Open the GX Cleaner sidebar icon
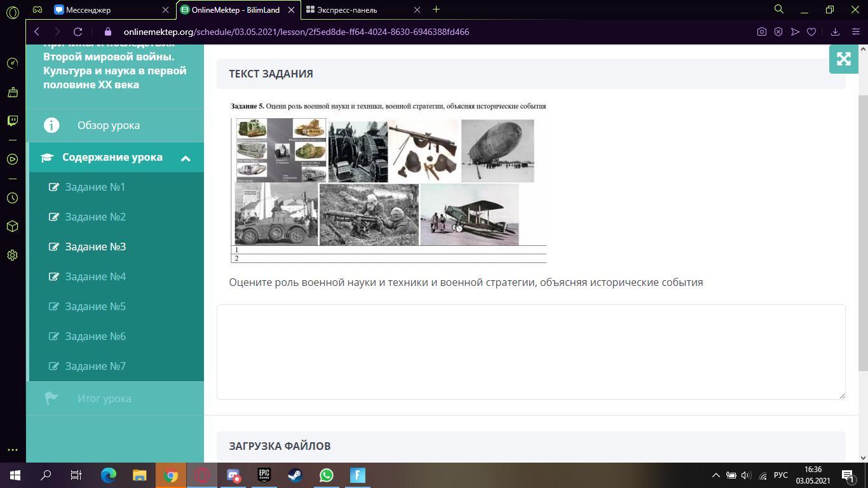The height and width of the screenshot is (488, 868). coord(12,92)
